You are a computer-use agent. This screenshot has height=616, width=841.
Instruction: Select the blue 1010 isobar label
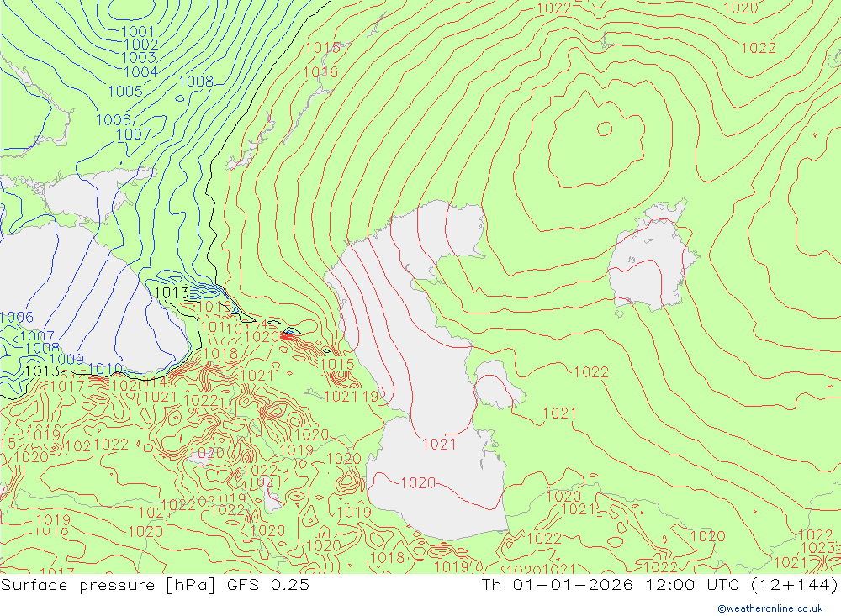(105, 369)
